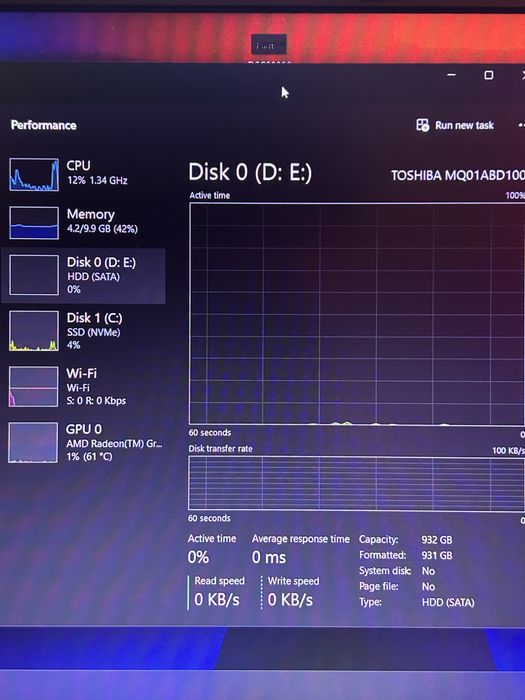Click the Disk 1 mini graph thumbnail
This screenshot has height=700, width=525.
tap(34, 331)
